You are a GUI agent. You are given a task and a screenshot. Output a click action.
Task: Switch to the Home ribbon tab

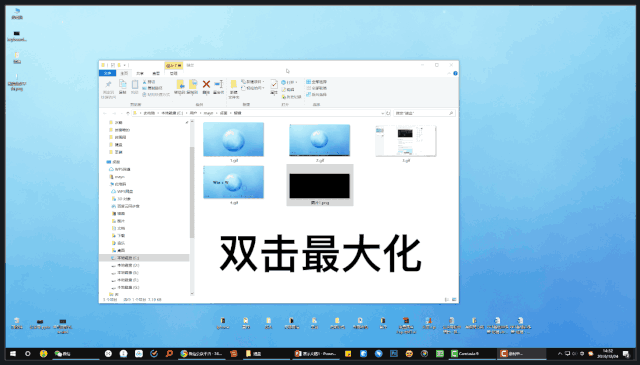(124, 73)
